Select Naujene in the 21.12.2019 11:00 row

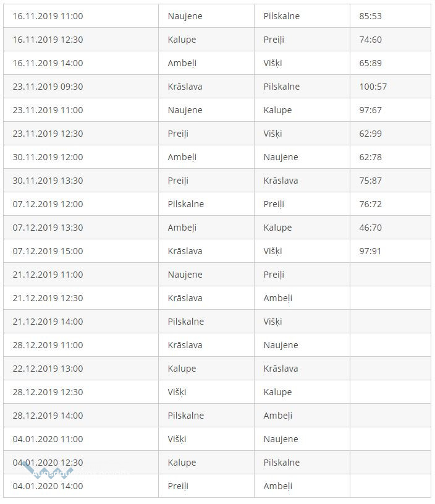pos(185,275)
